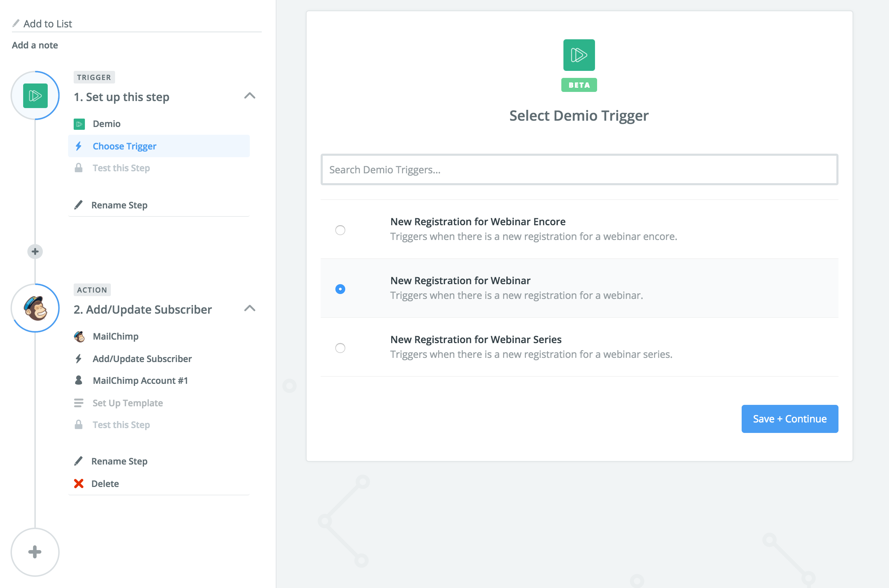Open the Add/Update Subscriber action item
889x588 pixels.
pyautogui.click(x=159, y=359)
